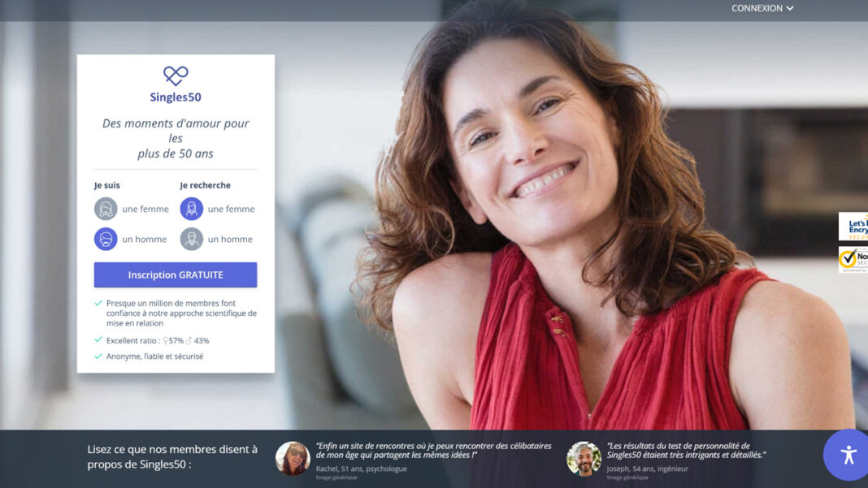Select 'un homme' under Je suis
The height and width of the screenshot is (488, 868).
tap(131, 239)
